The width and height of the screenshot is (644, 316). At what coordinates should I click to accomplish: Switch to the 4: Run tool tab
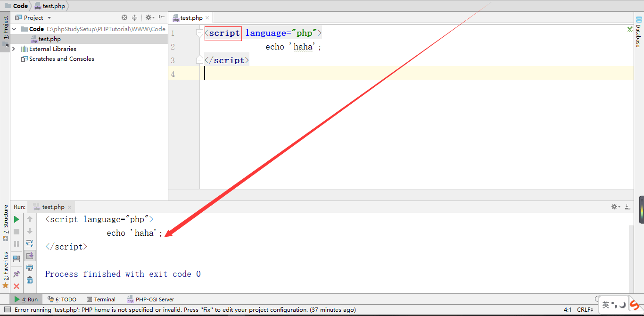pyautogui.click(x=26, y=299)
